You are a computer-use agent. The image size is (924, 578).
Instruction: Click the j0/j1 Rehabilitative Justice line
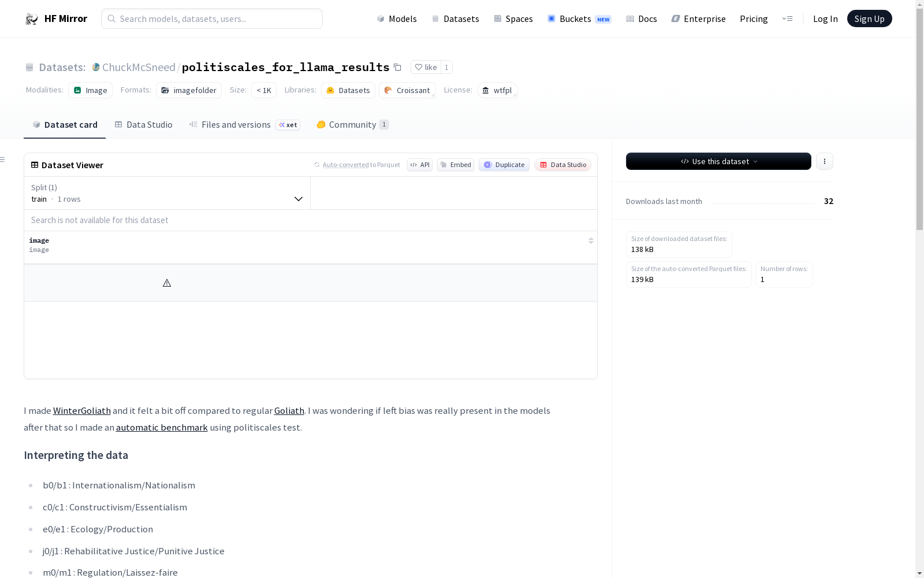(133, 551)
